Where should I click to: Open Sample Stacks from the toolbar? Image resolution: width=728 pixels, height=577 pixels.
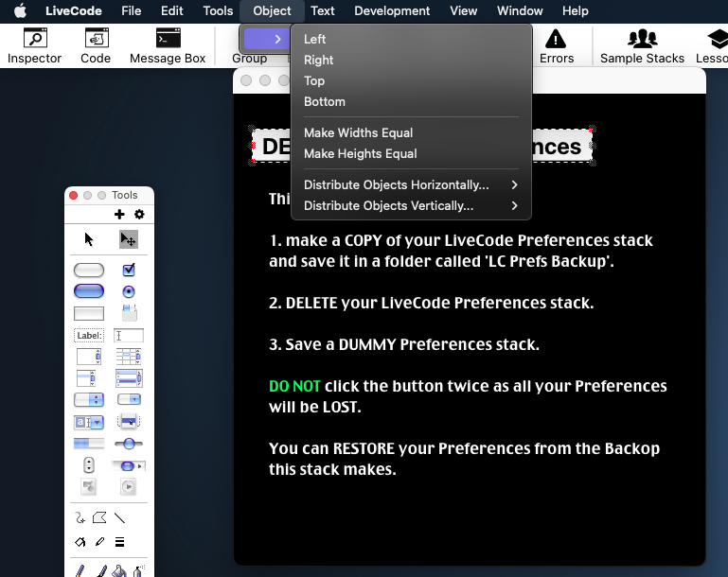point(642,45)
